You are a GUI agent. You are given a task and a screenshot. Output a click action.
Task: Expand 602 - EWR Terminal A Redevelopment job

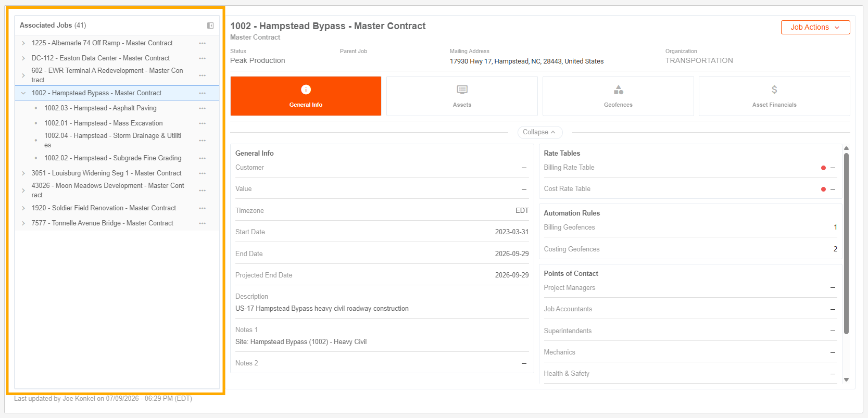click(x=23, y=75)
